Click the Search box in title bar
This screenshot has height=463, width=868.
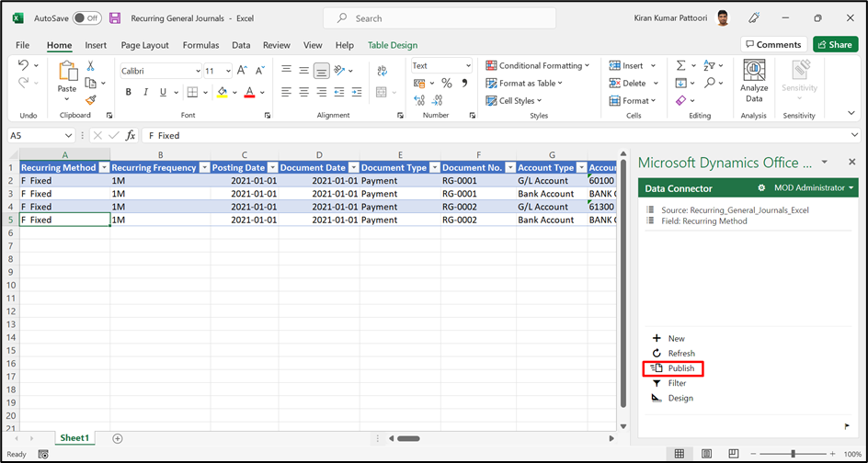tap(440, 18)
